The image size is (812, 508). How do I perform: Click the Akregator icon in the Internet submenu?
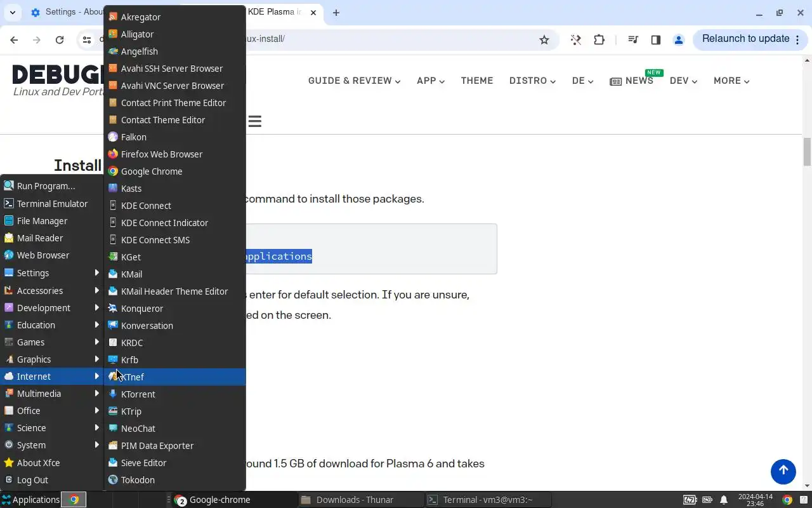113,17
